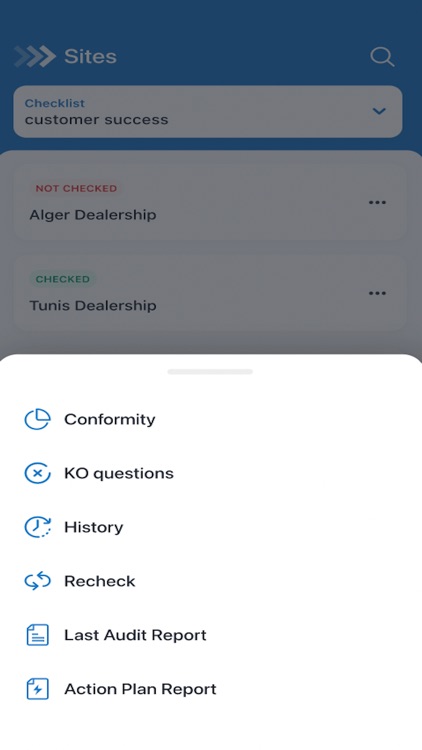The width and height of the screenshot is (422, 750).
Task: Open the customer success checklist selector
Action: 208,111
